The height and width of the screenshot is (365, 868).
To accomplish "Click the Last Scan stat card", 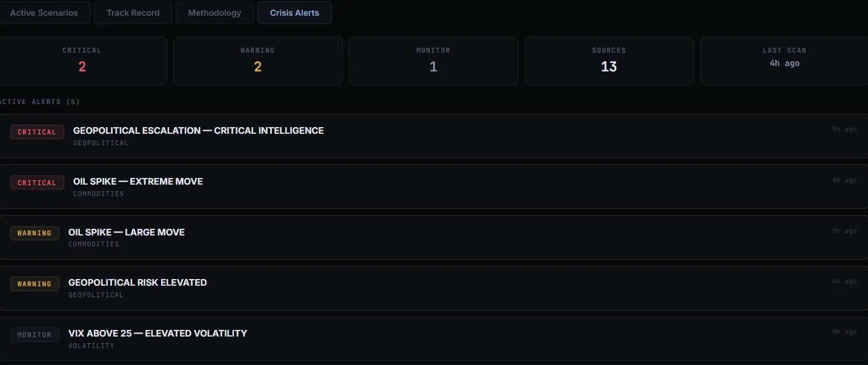I will click(x=784, y=61).
